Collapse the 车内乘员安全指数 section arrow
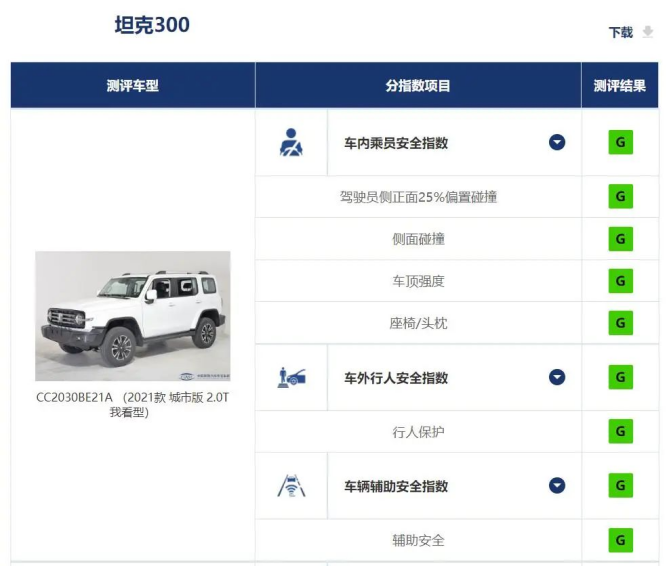The height and width of the screenshot is (567, 669). [557, 142]
